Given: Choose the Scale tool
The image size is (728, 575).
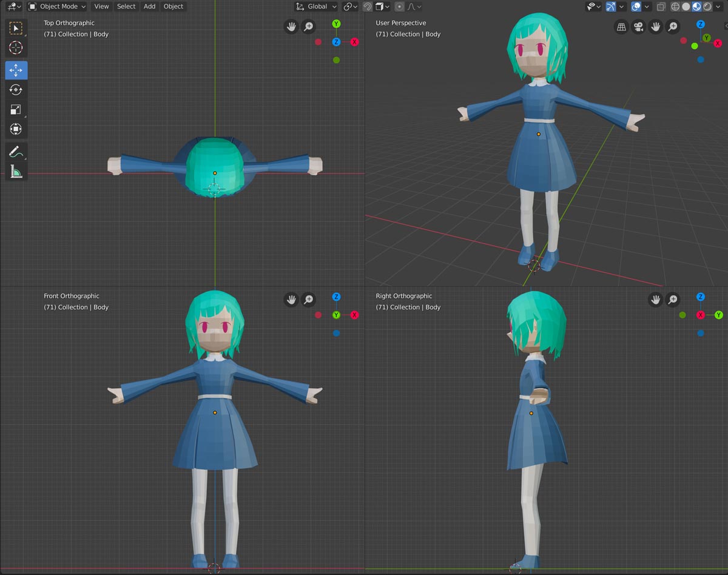Looking at the screenshot, I should 16,110.
